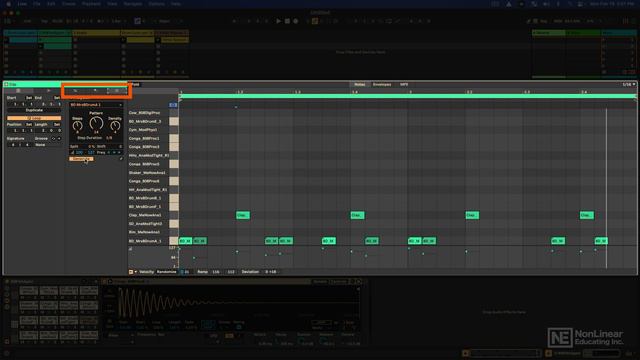Screen dimensions: 640x360
Task: Arm the record button in the top bar
Action: coord(296,21)
